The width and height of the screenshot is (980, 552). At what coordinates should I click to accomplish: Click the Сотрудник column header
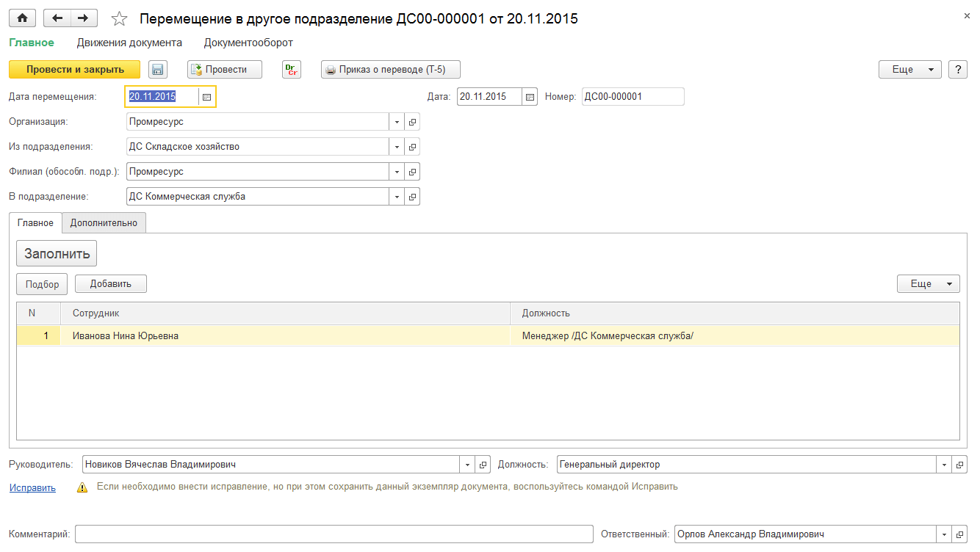[286, 313]
